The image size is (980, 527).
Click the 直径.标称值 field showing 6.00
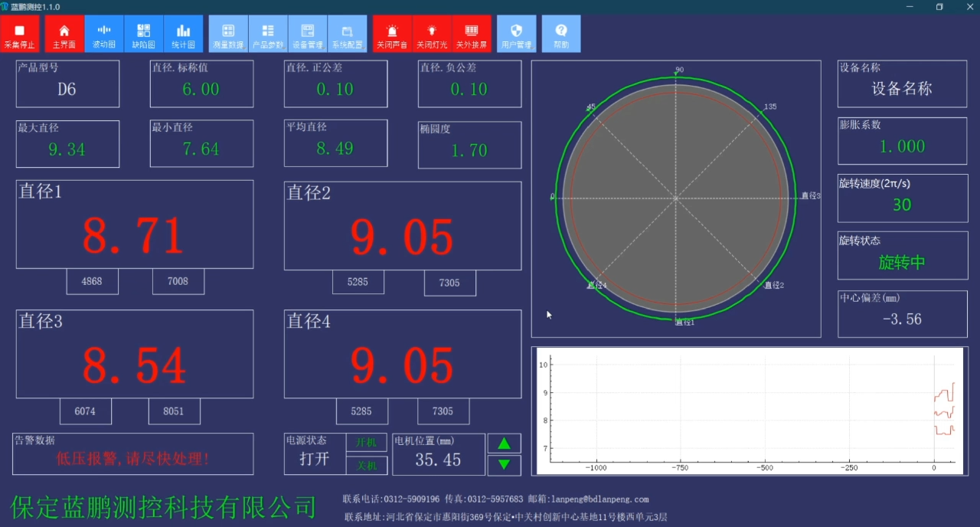pyautogui.click(x=201, y=90)
